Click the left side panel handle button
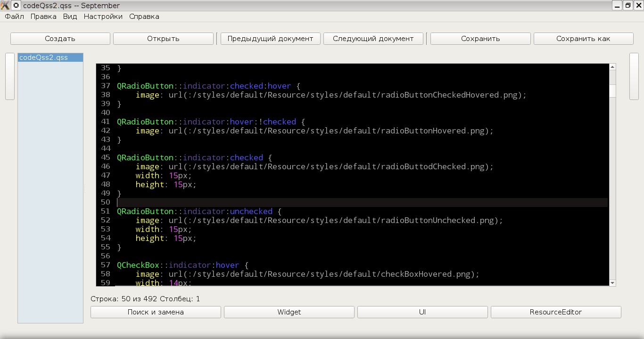 point(10,76)
